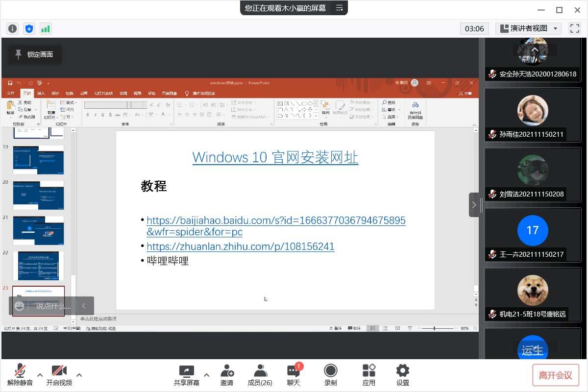
Task: Click the 新建幻灯片 new slide icon
Action: click(x=51, y=109)
